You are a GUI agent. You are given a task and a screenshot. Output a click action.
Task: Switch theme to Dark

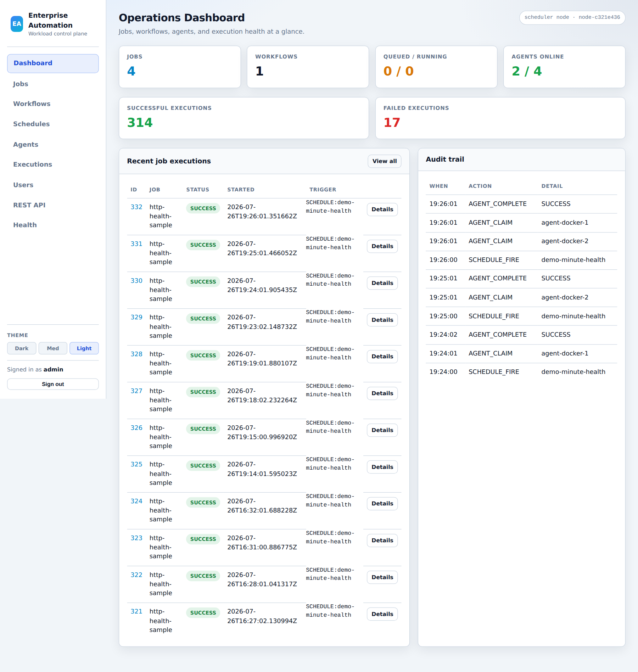point(22,348)
